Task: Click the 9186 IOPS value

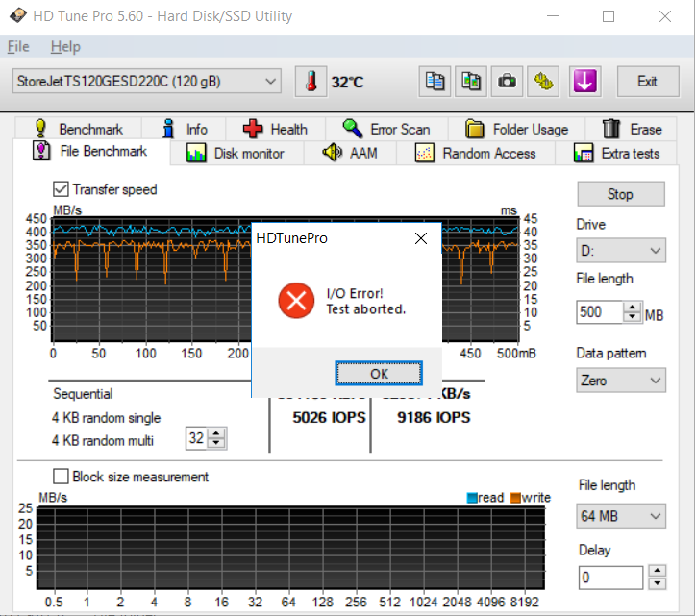Action: pyautogui.click(x=434, y=417)
